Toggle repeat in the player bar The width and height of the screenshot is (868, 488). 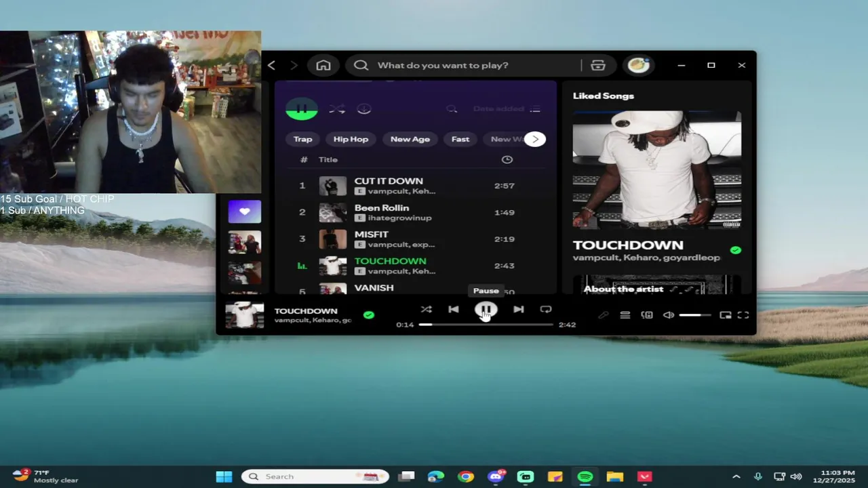click(x=546, y=309)
